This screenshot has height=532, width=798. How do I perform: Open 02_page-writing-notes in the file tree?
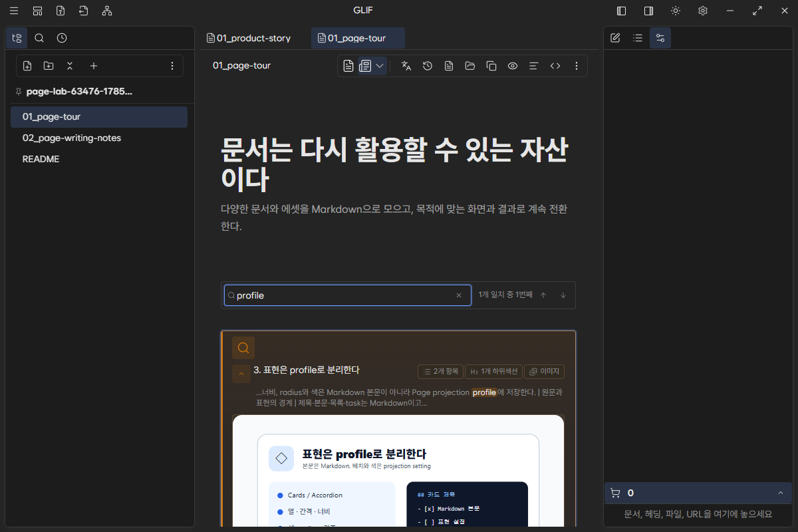click(99, 138)
